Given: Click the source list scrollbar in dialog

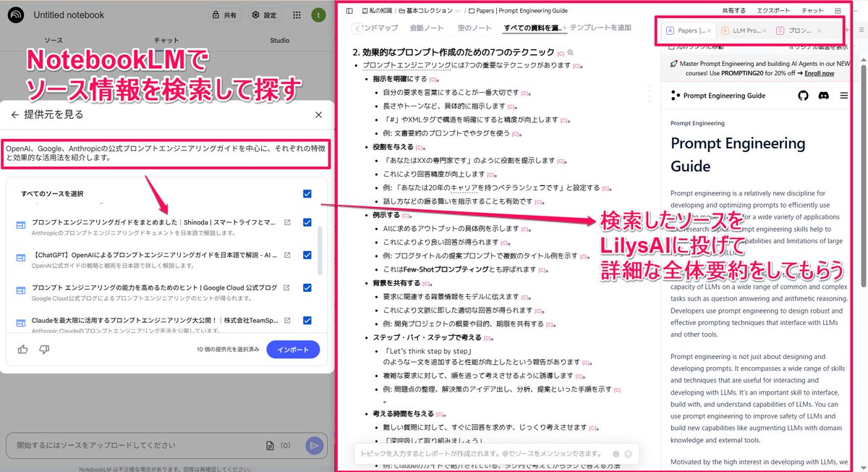Looking at the screenshot, I should 320,250.
